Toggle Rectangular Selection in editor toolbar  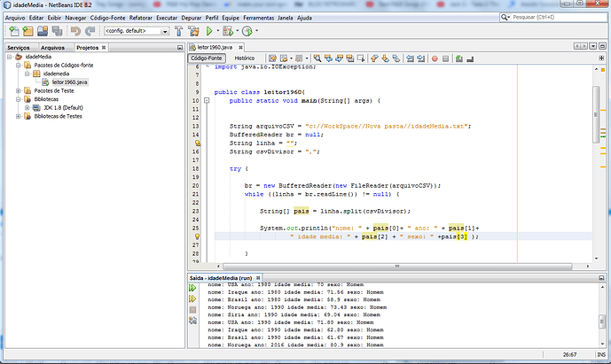(361, 58)
